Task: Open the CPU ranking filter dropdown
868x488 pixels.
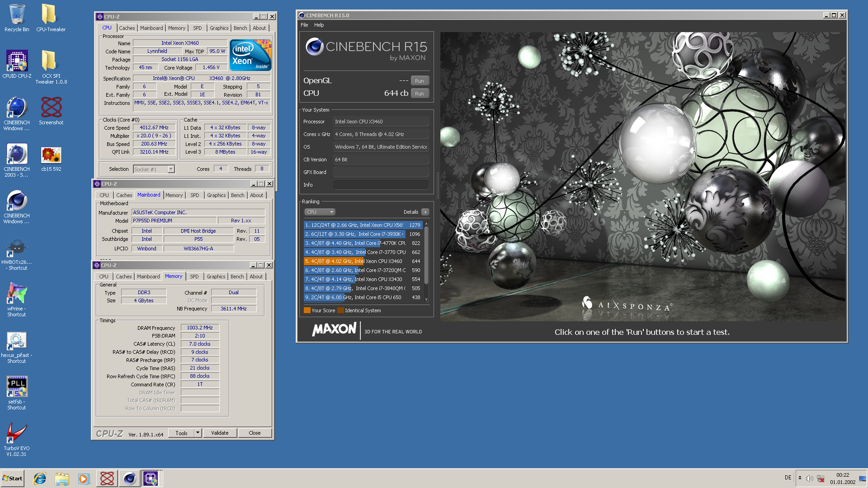Action: coord(320,212)
